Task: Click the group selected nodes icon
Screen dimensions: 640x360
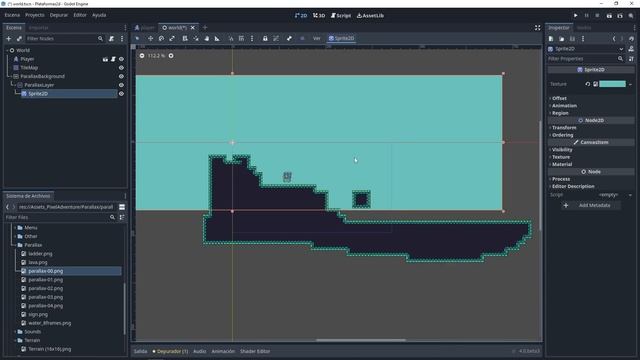Action: click(276, 38)
